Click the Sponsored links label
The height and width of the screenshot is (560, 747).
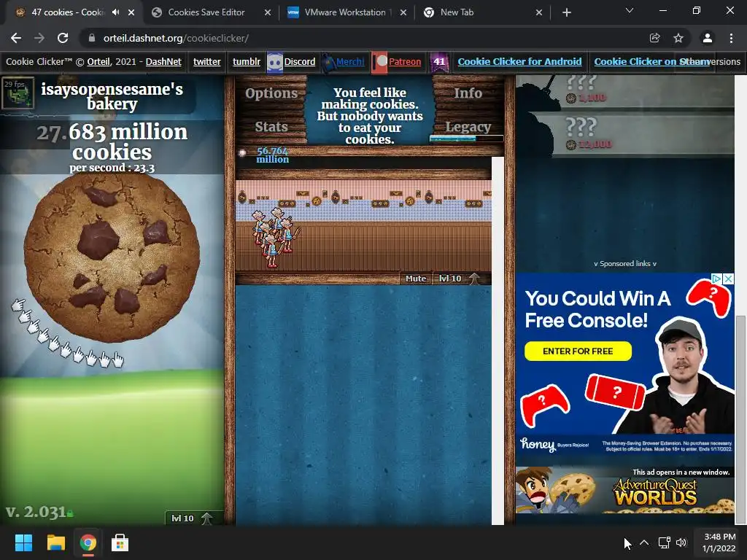[x=625, y=264]
